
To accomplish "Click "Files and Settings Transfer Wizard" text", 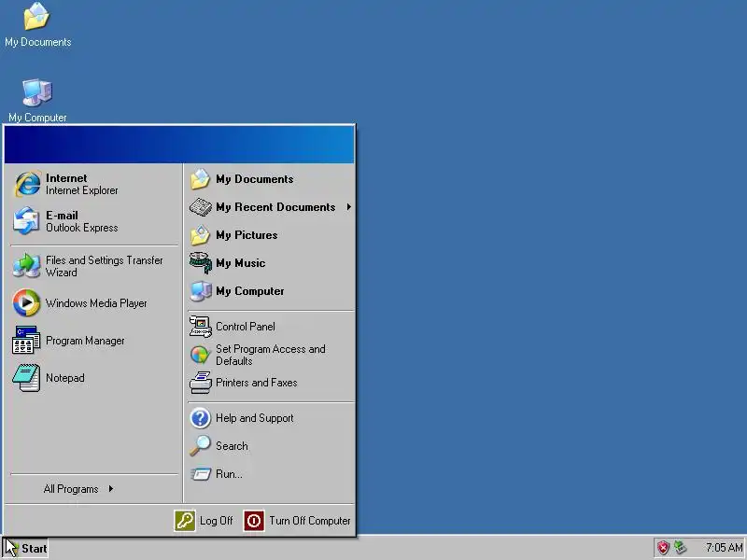I will tap(105, 266).
